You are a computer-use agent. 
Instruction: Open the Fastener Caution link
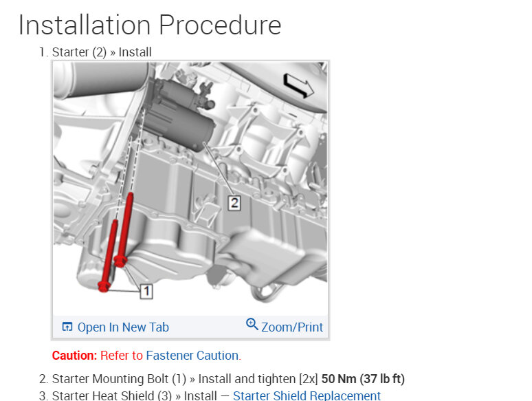[192, 356]
